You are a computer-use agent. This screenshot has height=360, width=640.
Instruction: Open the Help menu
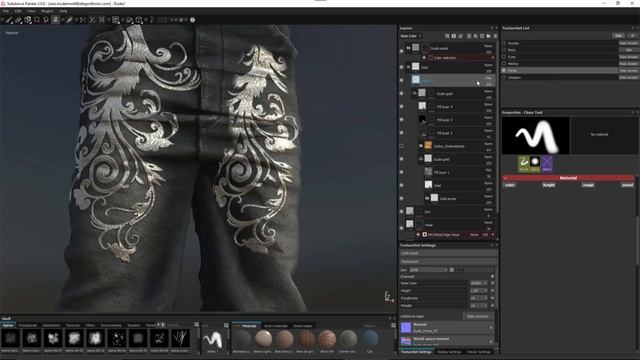[63, 11]
